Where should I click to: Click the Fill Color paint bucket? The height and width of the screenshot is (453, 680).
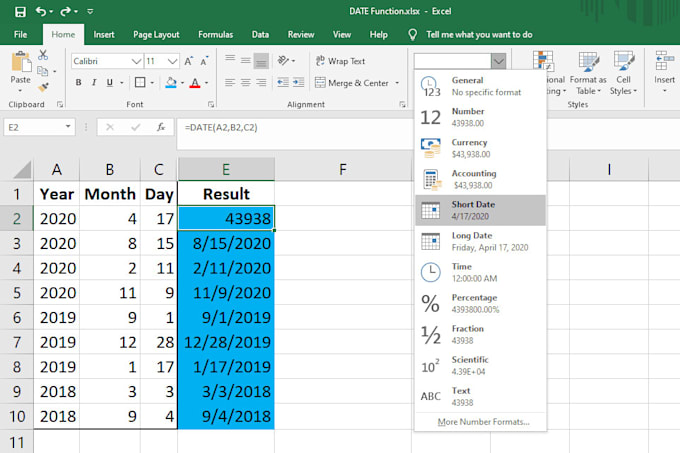[171, 83]
